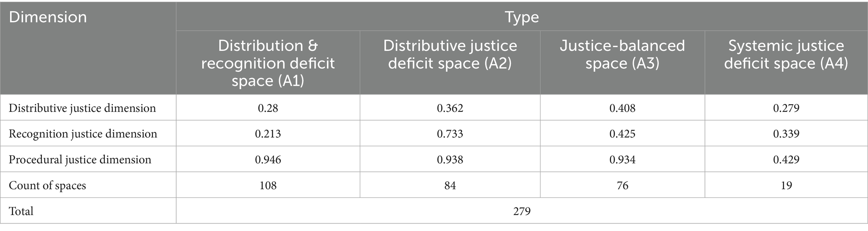Click the "Type" header cell

pyautogui.click(x=521, y=17)
